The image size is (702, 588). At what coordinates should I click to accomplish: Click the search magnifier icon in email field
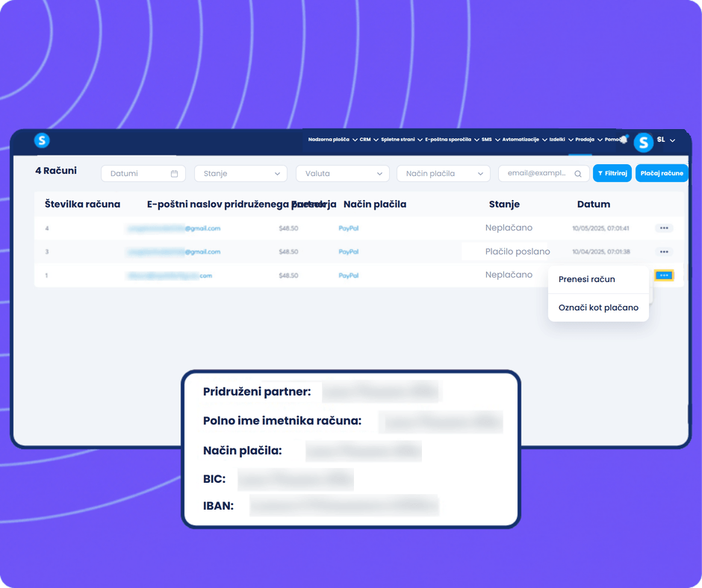pos(578,174)
